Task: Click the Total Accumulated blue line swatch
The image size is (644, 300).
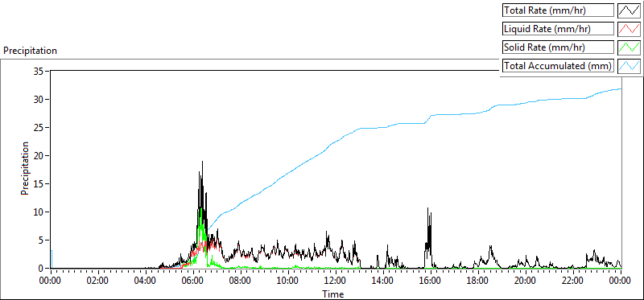Action: click(629, 65)
